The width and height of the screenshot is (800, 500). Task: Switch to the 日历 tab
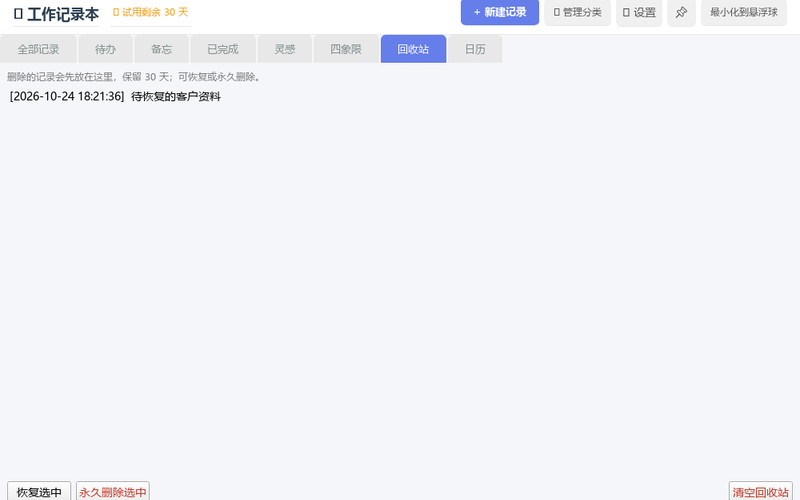pyautogui.click(x=475, y=49)
